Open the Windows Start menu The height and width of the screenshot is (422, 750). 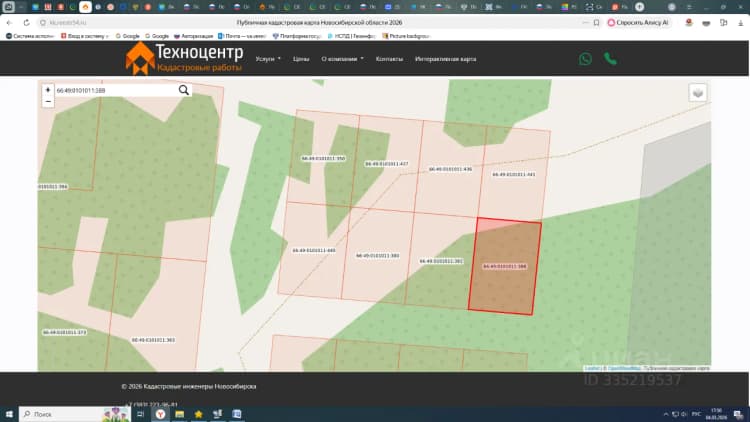[x=9, y=414]
